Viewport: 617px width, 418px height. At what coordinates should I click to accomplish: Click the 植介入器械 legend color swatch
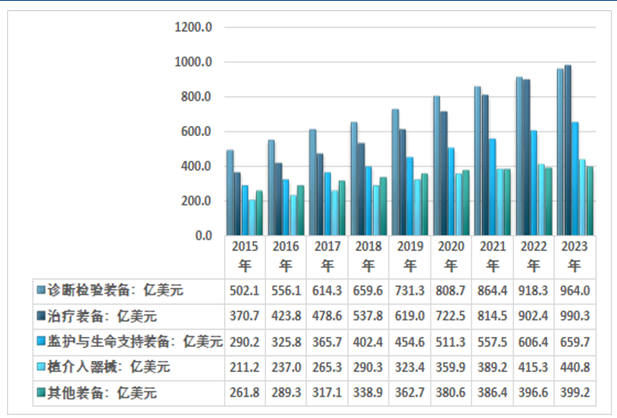coord(41,367)
